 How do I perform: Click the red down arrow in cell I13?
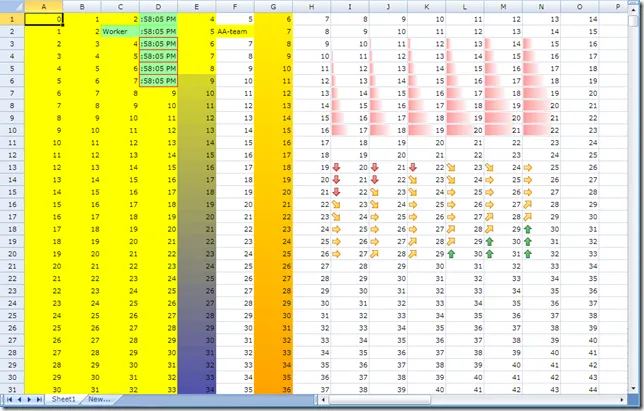tap(335, 167)
